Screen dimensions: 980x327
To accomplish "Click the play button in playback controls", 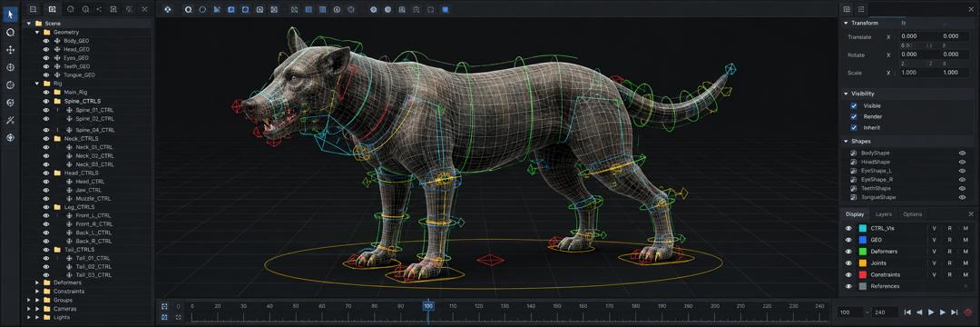I will click(x=931, y=312).
